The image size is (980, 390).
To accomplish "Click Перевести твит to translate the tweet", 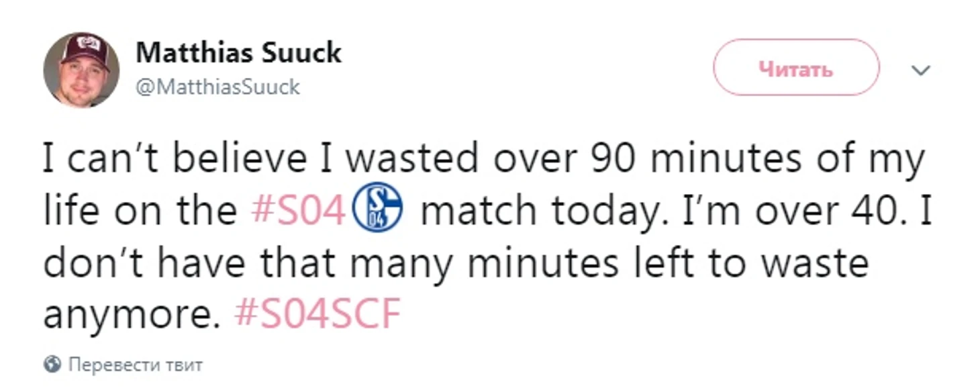I will click(136, 365).
